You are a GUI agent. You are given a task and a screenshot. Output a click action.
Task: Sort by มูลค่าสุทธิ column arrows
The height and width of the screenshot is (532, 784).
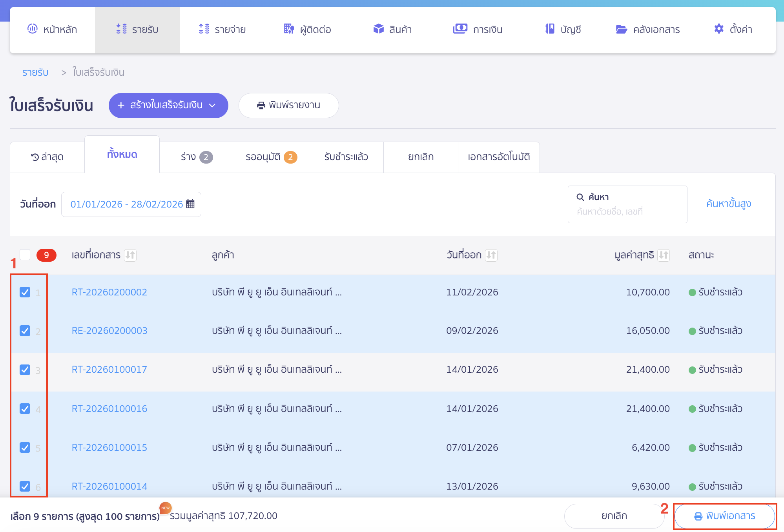(663, 255)
